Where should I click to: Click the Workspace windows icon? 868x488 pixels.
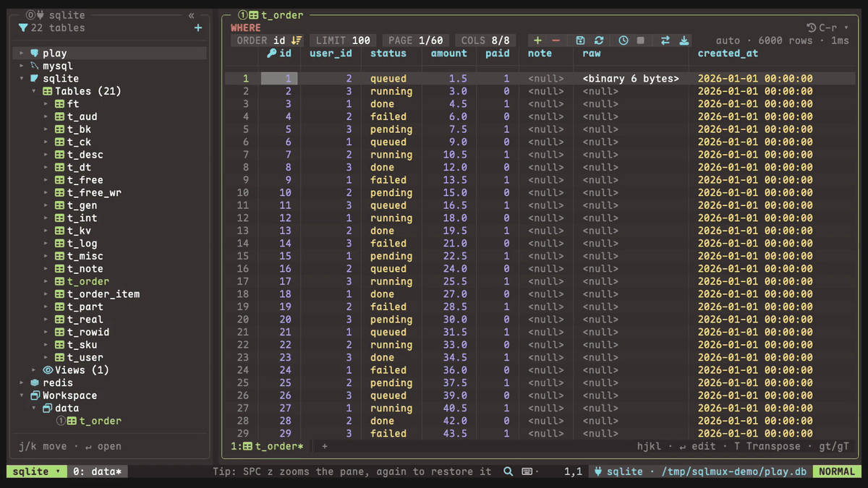coord(34,395)
